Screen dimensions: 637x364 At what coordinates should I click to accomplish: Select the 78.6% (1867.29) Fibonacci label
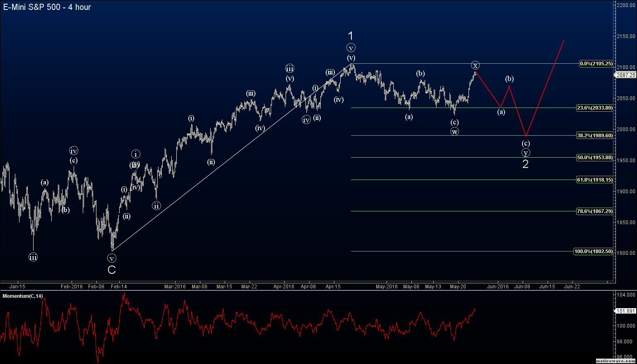click(x=595, y=211)
